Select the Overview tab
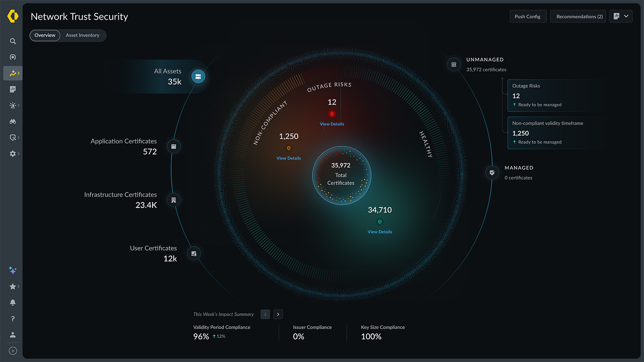The image size is (644, 362). 45,35
